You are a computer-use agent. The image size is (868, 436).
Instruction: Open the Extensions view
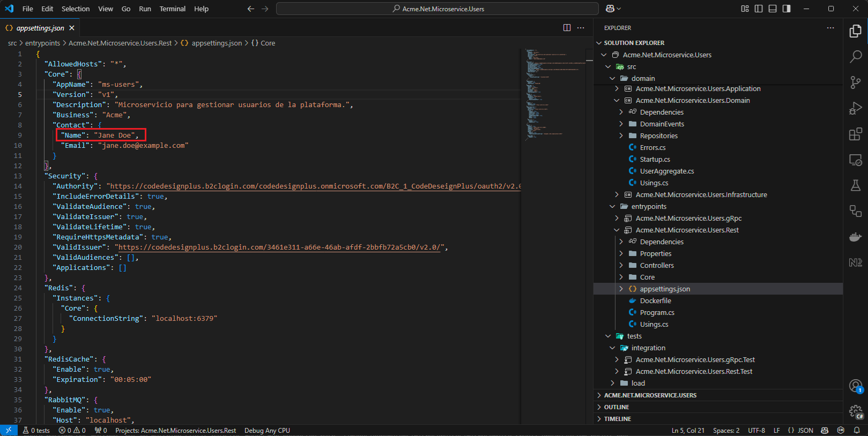click(856, 134)
